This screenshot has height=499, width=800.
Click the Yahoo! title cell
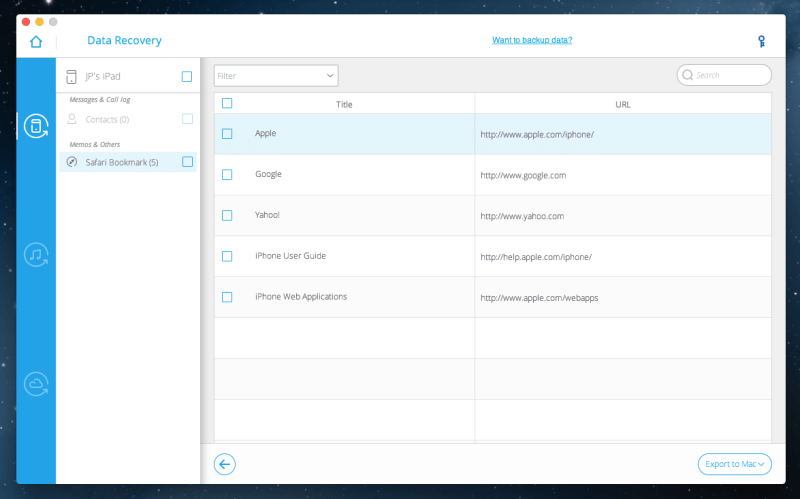pos(267,215)
